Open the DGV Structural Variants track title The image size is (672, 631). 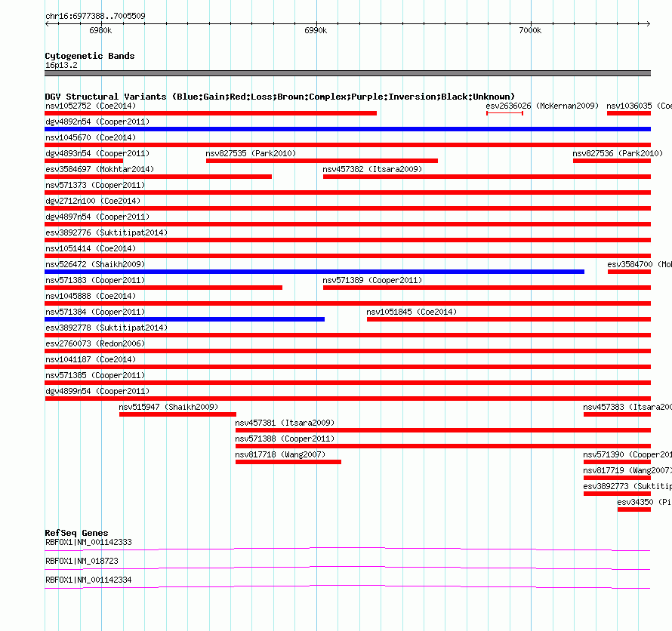(280, 97)
